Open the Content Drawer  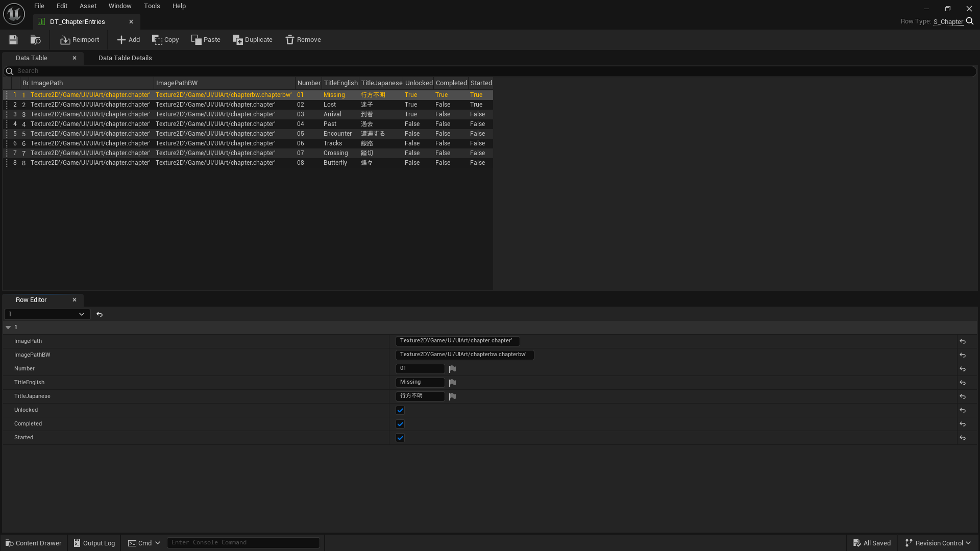point(33,543)
